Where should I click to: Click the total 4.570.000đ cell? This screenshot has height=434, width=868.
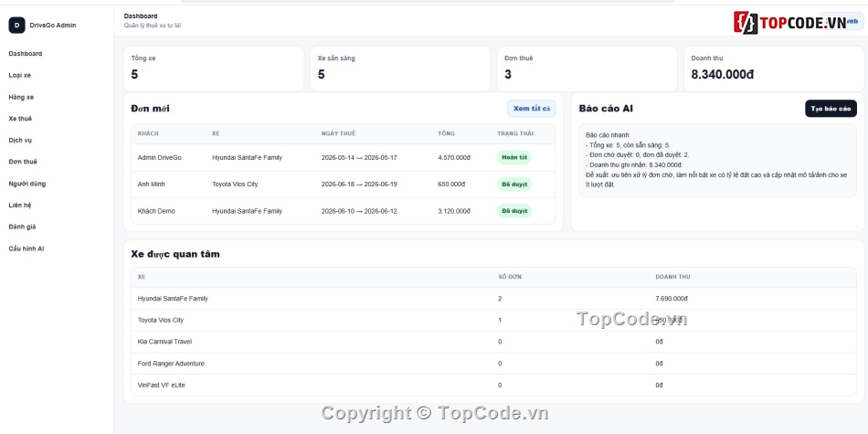pos(454,157)
